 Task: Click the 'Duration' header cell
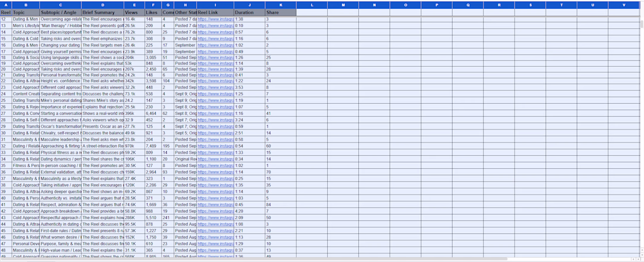tap(250, 13)
